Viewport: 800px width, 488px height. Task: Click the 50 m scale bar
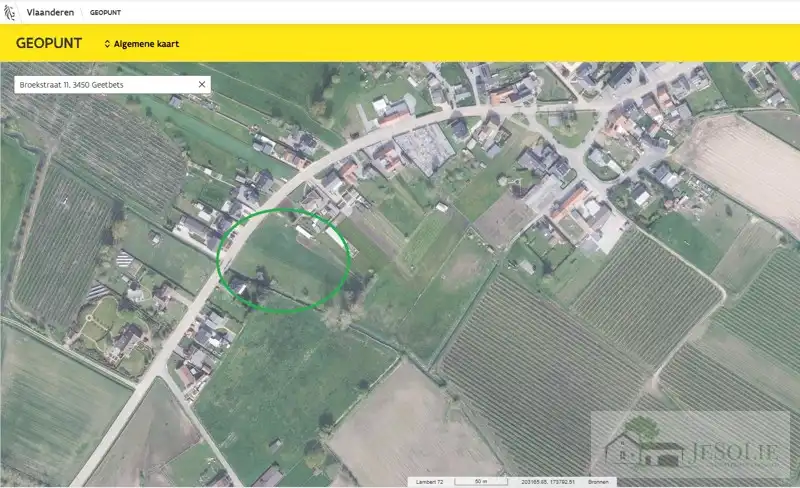click(480, 481)
